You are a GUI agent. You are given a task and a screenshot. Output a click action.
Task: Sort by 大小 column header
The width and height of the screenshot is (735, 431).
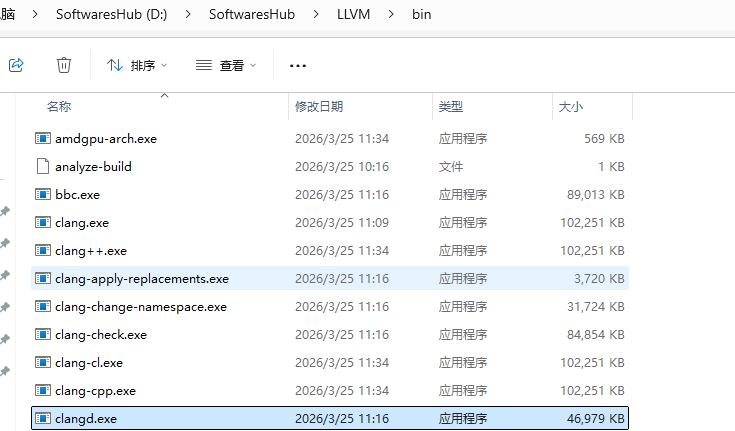click(x=571, y=106)
